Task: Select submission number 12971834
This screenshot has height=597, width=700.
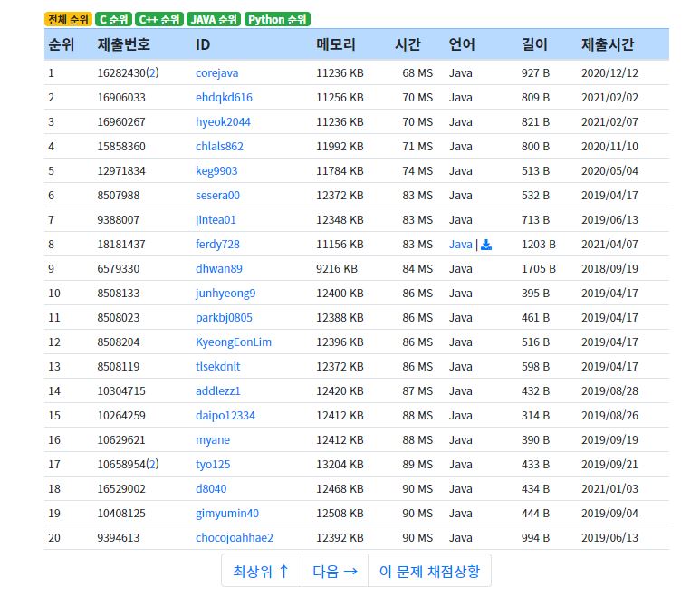Action: click(121, 171)
